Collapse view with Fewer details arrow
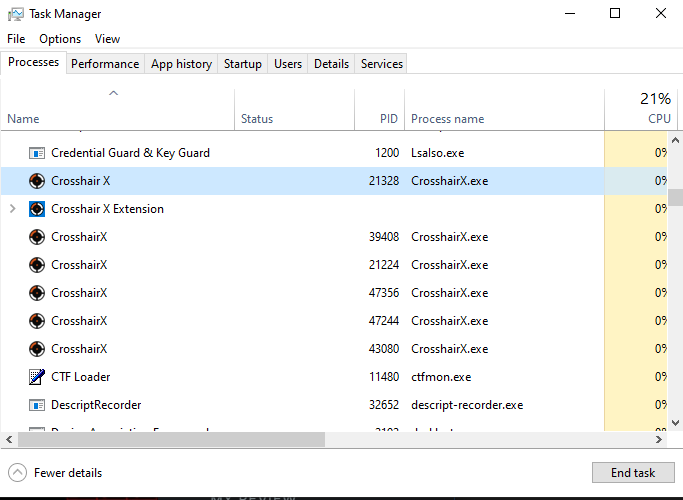This screenshot has height=500, width=683. pos(17,473)
